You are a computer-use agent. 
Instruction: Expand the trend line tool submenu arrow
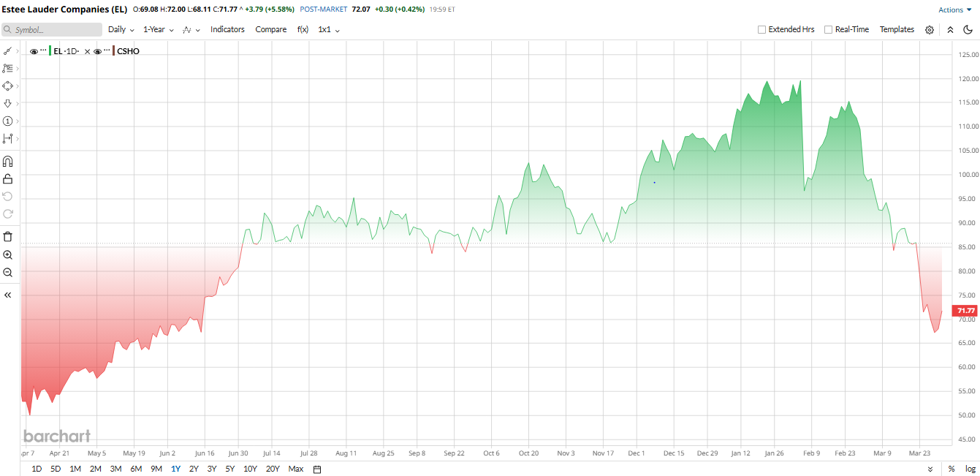tap(18, 51)
